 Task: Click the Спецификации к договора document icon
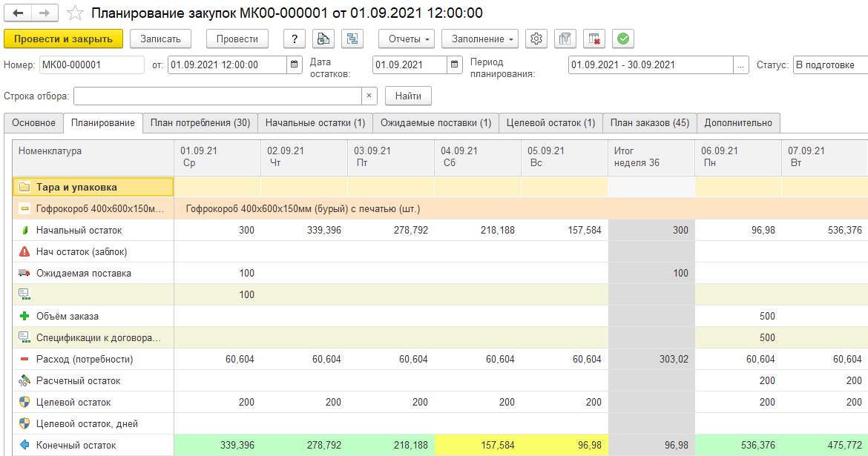point(24,337)
